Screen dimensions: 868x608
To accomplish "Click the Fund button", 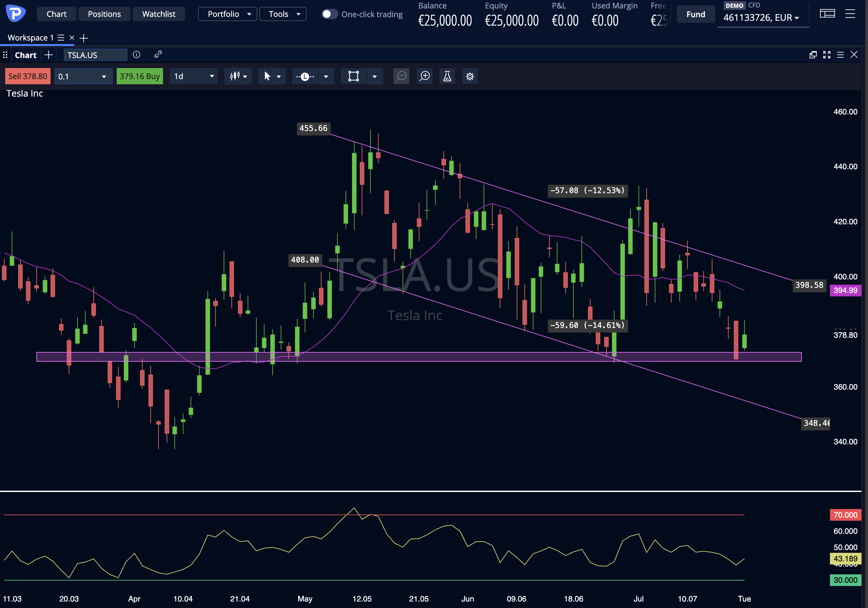I will 696,14.
